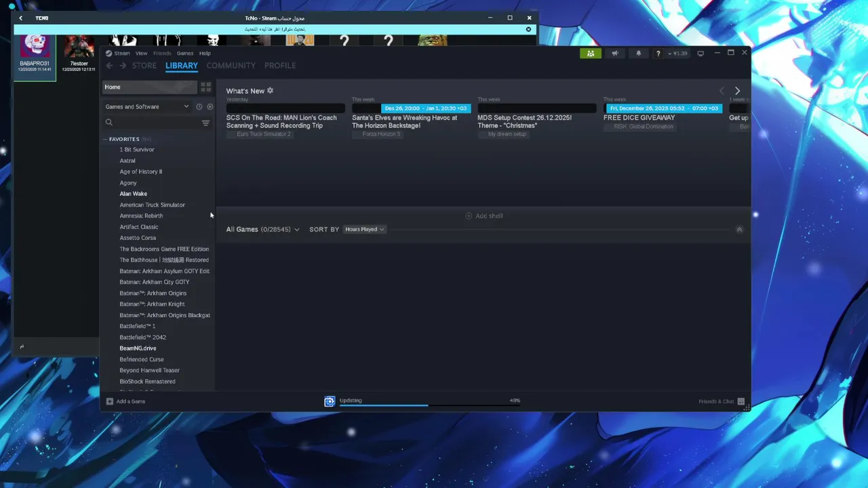
Task: Select 1 Bit Survivor in the list
Action: point(137,150)
